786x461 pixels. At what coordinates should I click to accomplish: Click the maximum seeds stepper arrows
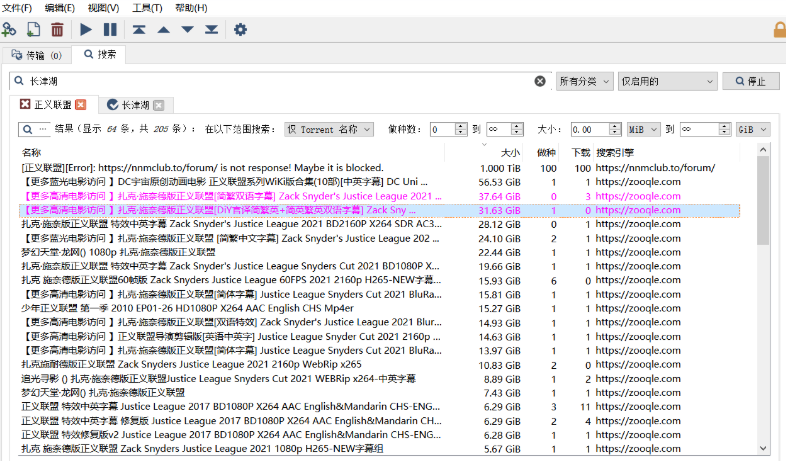[517, 129]
